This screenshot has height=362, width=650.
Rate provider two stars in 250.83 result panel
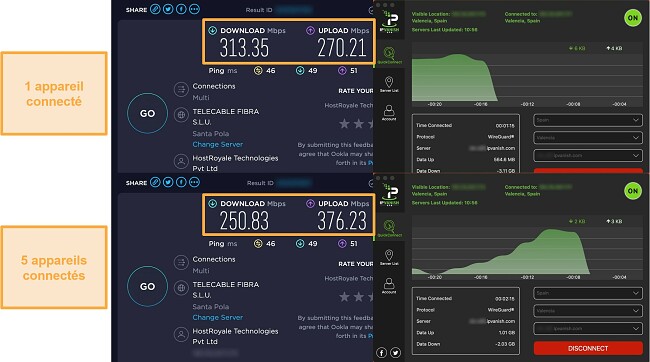click(359, 296)
